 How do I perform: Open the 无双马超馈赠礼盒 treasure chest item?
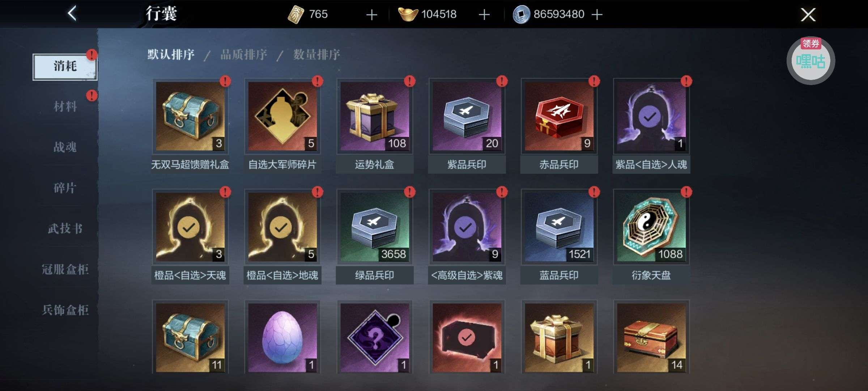190,116
